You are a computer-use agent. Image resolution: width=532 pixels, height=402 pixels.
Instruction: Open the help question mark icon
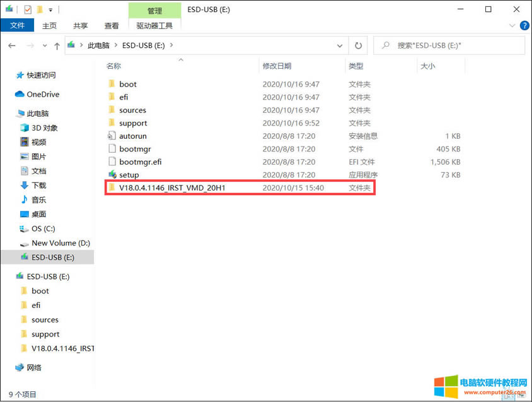click(524, 25)
